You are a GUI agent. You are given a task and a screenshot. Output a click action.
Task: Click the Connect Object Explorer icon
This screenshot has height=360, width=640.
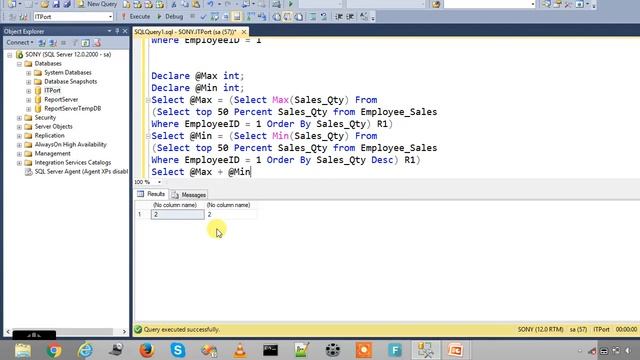42,42
